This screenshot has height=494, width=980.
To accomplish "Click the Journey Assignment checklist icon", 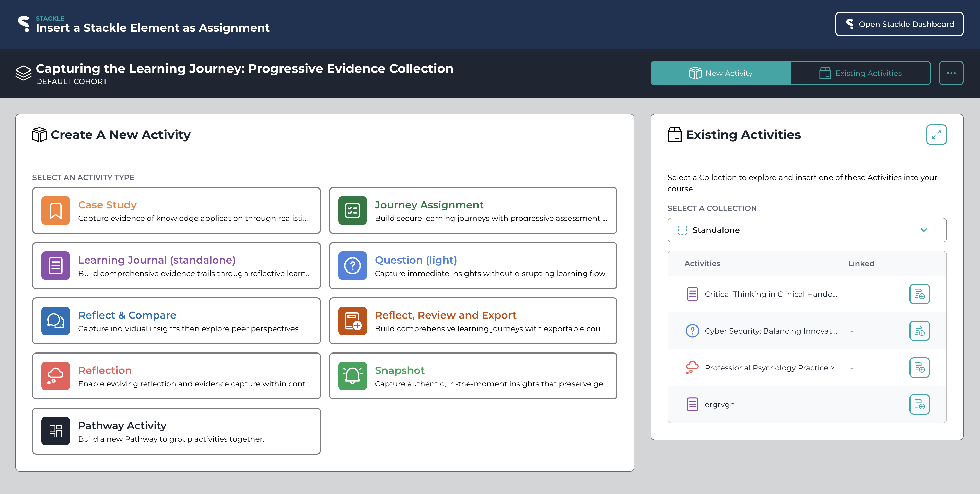I will point(352,210).
